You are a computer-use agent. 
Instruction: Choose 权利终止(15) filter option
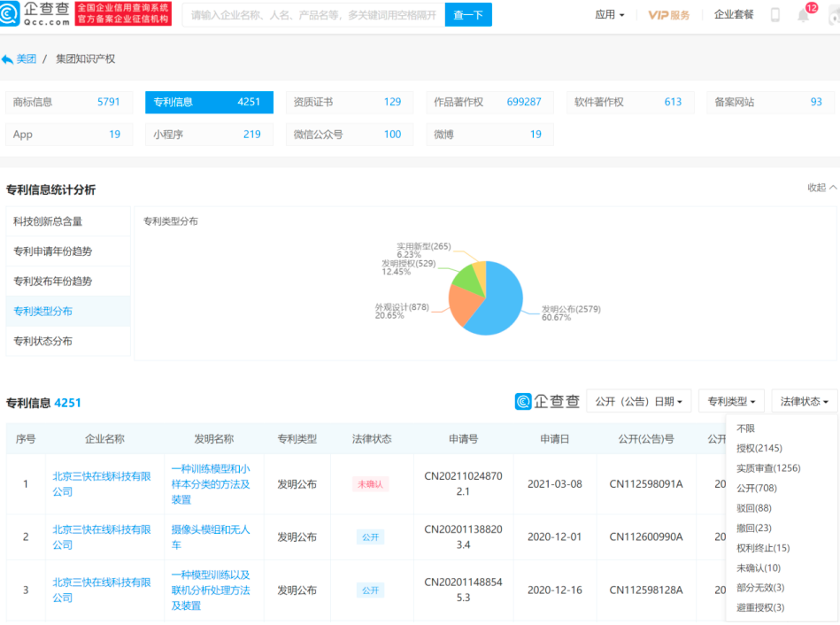[x=763, y=548]
